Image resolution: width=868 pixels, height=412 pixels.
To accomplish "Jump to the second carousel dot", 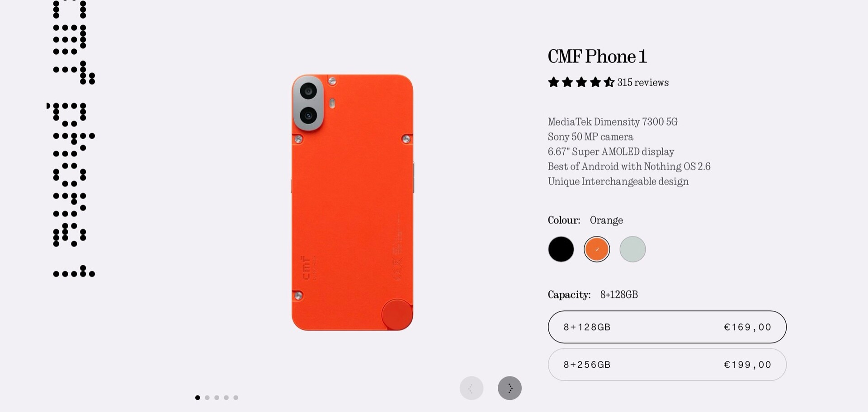I will [207, 398].
